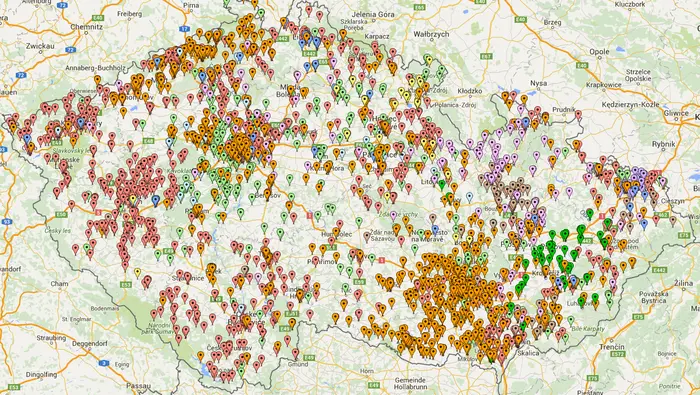Select the Žilina city label
The width and height of the screenshot is (700, 395).
[x=683, y=283]
